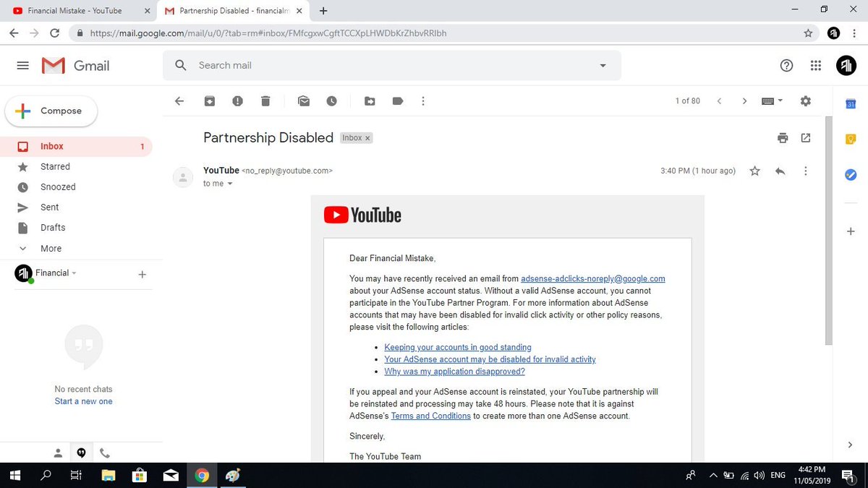Open Google Keep in the side panel
Screen dimensions: 868x488
coord(851,140)
